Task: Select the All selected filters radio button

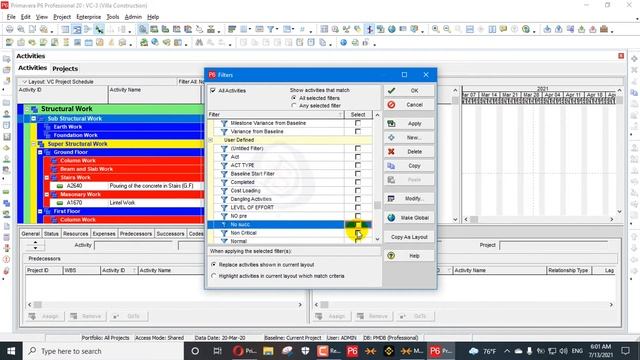Action: (x=293, y=98)
